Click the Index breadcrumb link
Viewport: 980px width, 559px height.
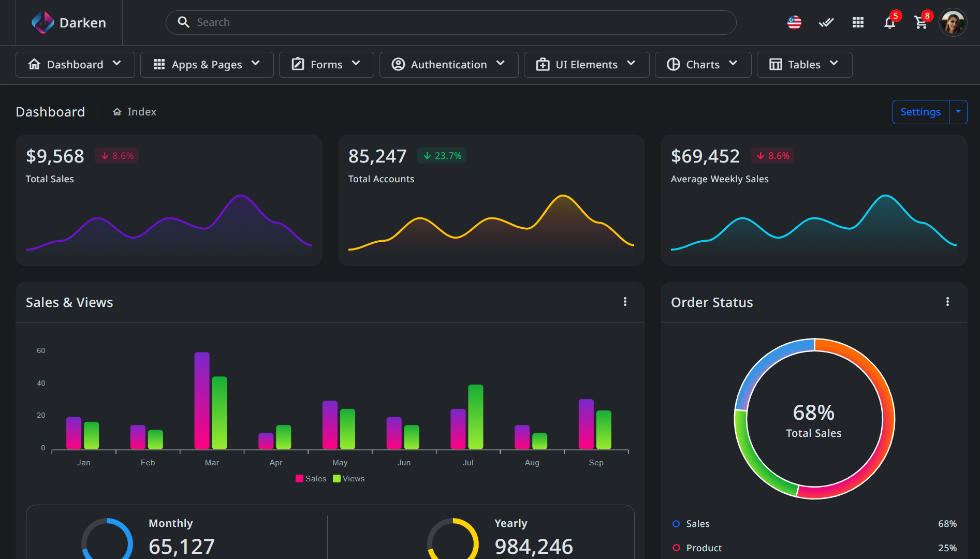(x=142, y=112)
